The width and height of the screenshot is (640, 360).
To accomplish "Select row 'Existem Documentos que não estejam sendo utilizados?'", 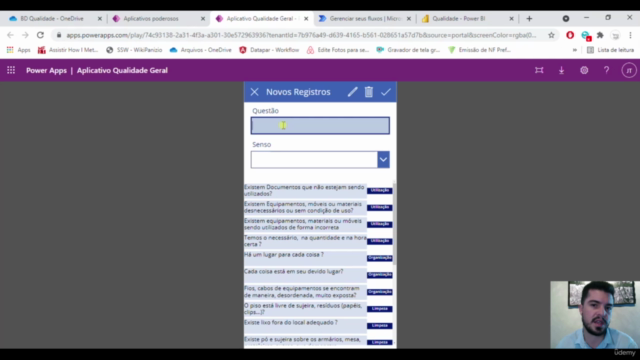I will tap(305, 191).
